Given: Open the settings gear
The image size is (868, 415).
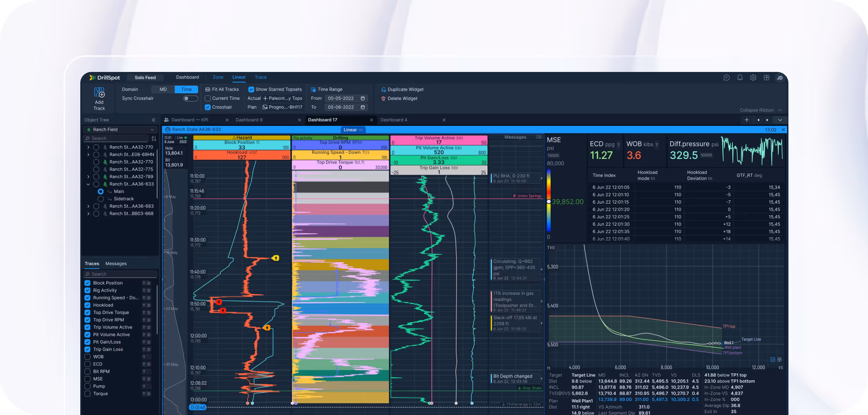Looking at the screenshot, I should [753, 78].
